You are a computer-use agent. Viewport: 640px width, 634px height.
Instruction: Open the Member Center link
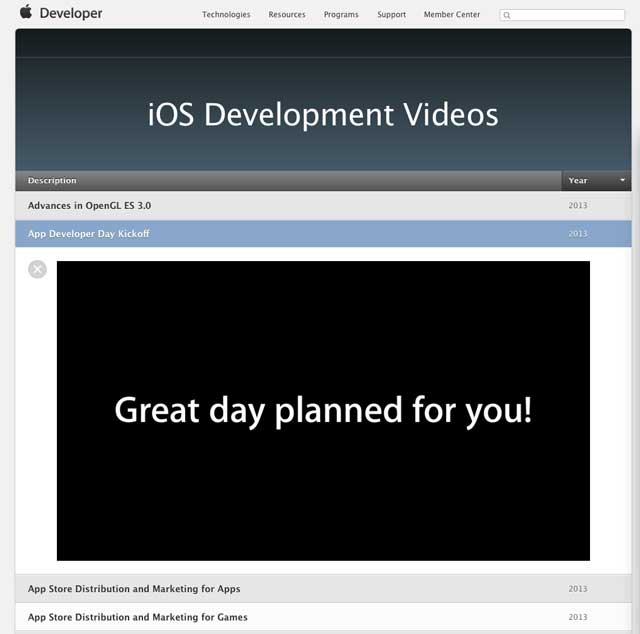[x=452, y=14]
